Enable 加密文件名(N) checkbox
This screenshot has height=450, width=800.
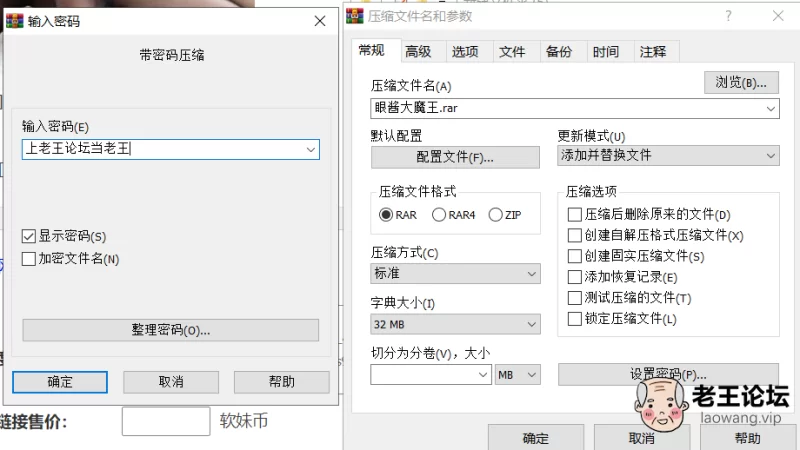coord(29,259)
